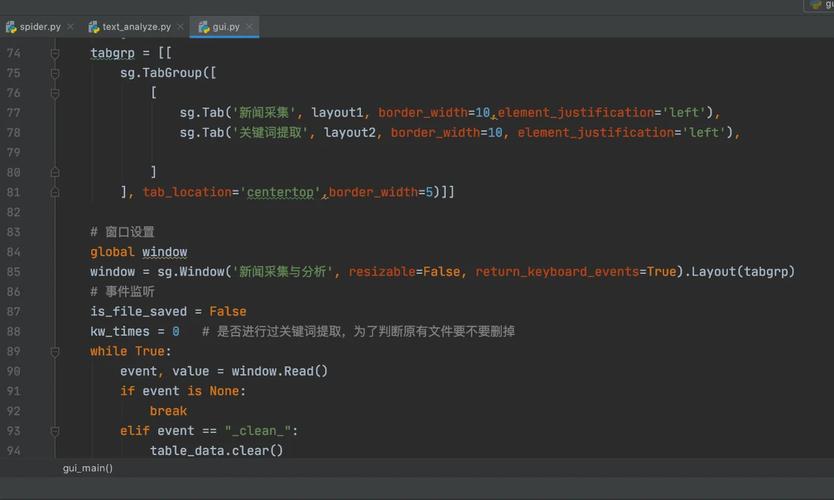Close the spider.py tab
This screenshot has height=500, width=834.
point(70,27)
